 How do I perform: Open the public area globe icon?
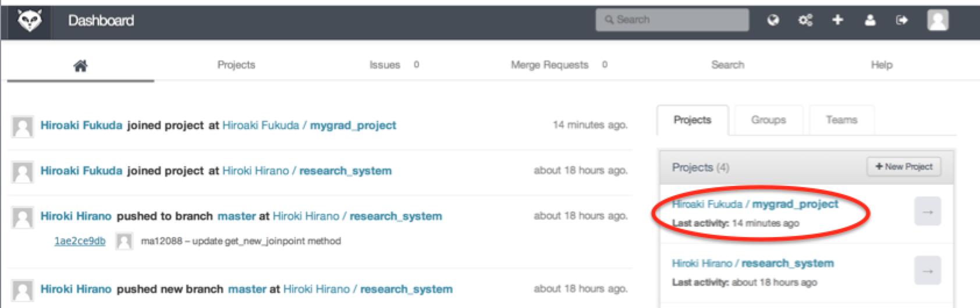coord(773,20)
